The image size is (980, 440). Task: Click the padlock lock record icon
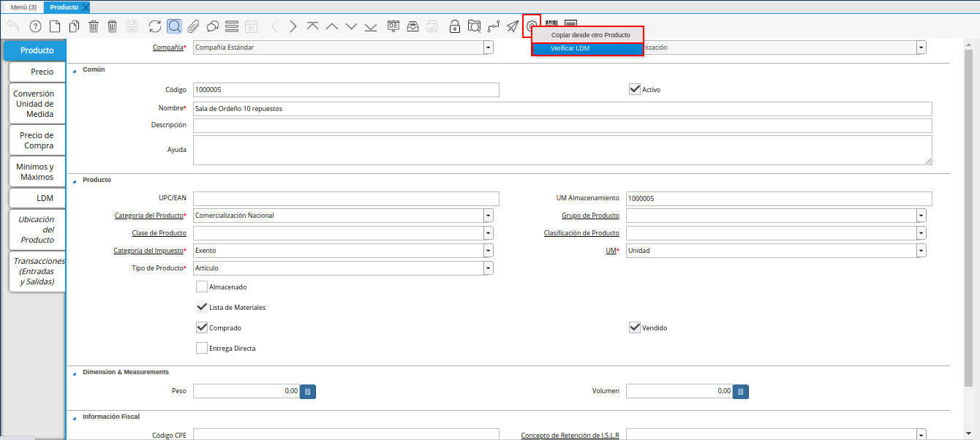(455, 26)
